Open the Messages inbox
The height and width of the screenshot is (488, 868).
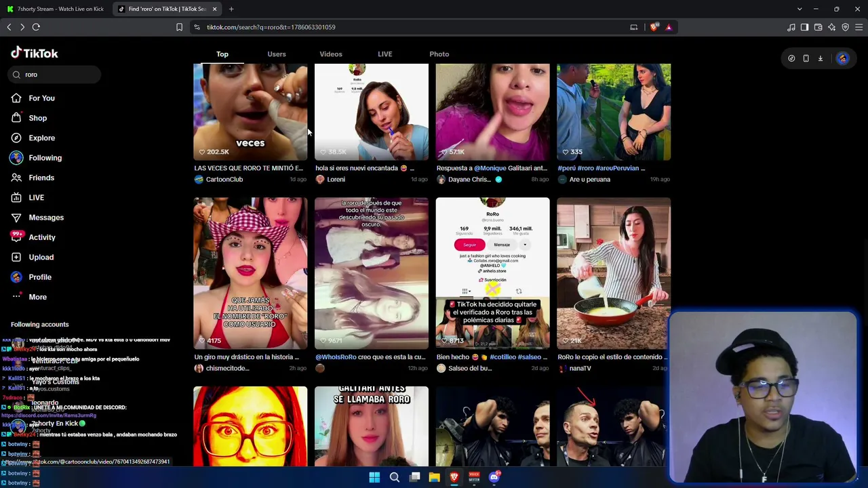37,218
